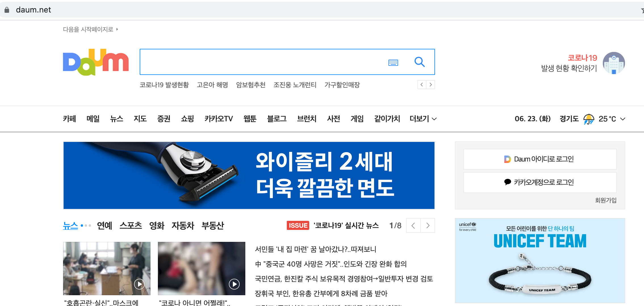The image size is (644, 306).
Task: Click keyword 조진웅 노개런티
Action: point(295,85)
